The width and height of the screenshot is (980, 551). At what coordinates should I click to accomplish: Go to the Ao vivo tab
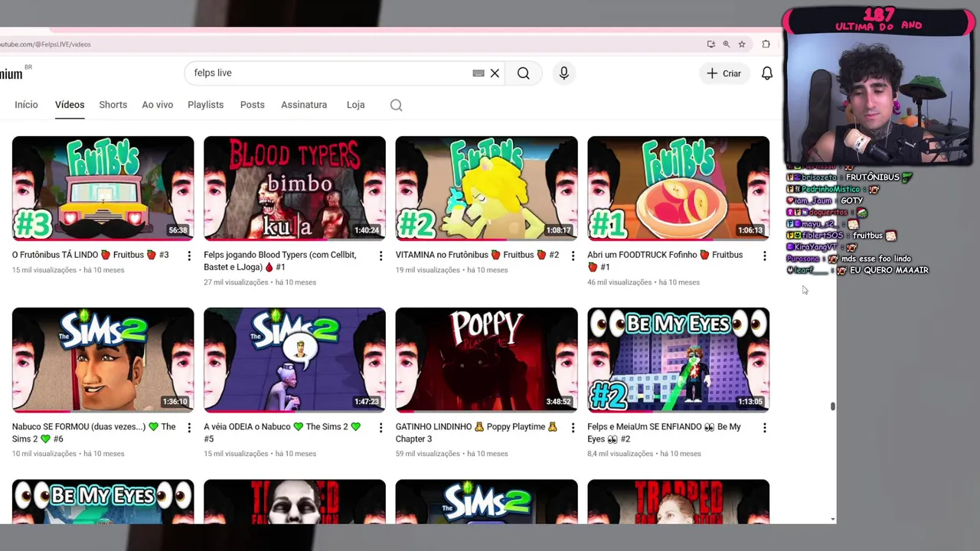pos(157,105)
